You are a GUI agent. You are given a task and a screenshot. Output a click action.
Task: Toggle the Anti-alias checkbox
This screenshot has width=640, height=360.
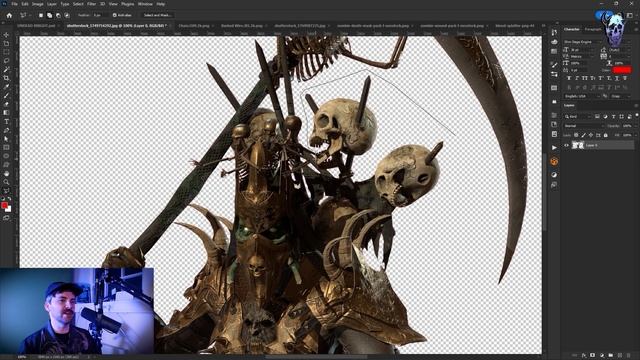click(x=114, y=15)
